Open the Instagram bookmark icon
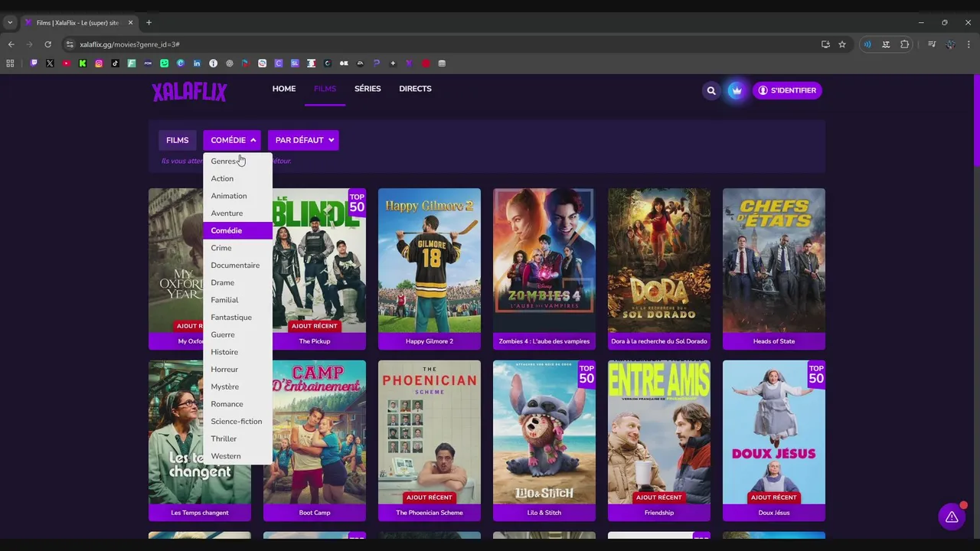 99,64
